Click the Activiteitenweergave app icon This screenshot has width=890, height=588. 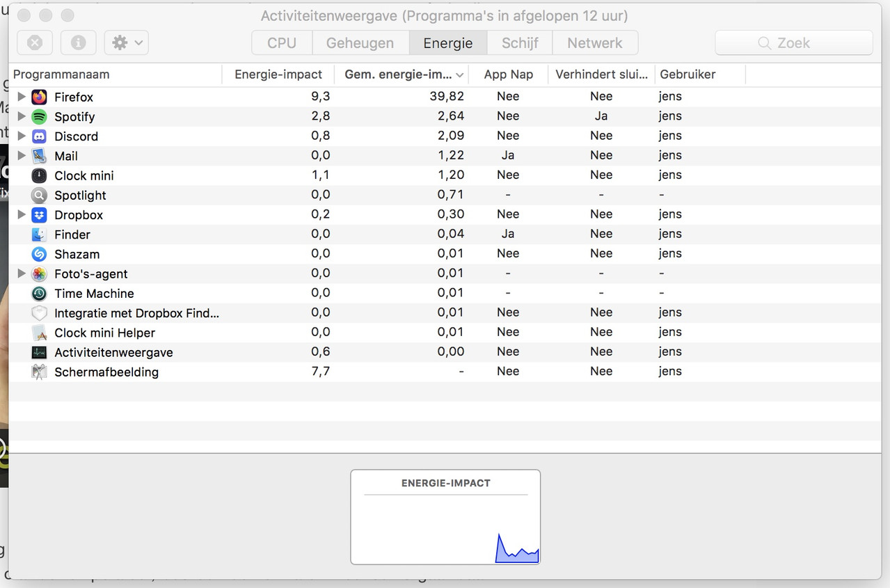[x=39, y=352]
